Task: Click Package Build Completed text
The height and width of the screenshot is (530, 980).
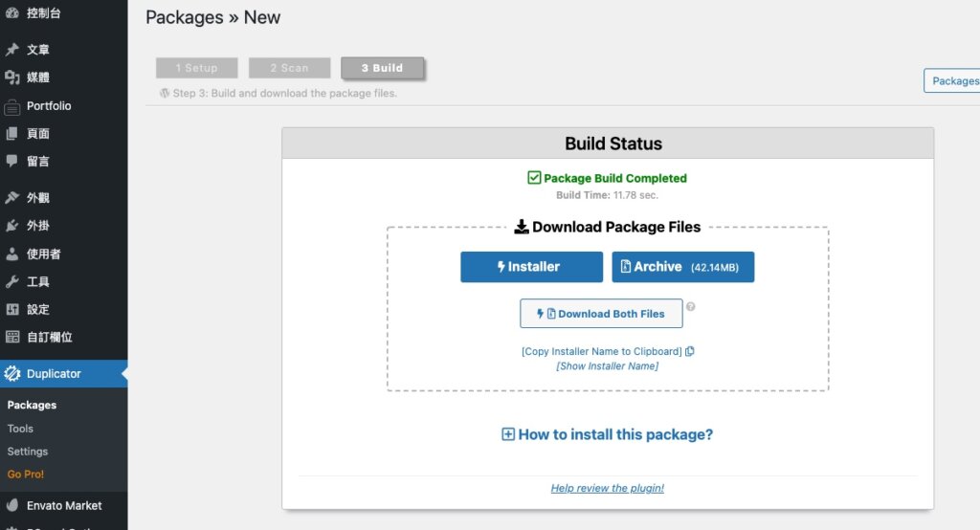Action: click(615, 178)
